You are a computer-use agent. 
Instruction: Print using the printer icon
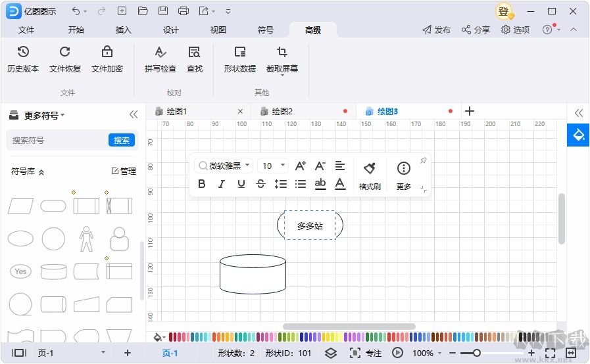point(184,11)
